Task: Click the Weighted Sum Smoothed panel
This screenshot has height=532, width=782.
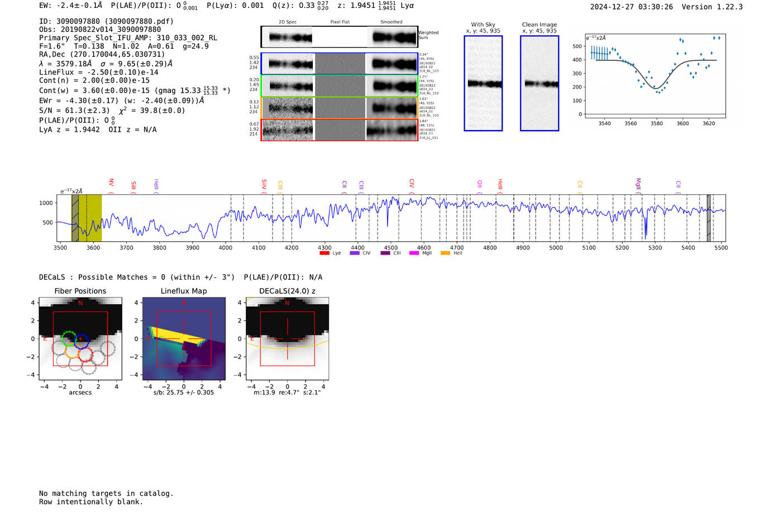Action: click(392, 37)
